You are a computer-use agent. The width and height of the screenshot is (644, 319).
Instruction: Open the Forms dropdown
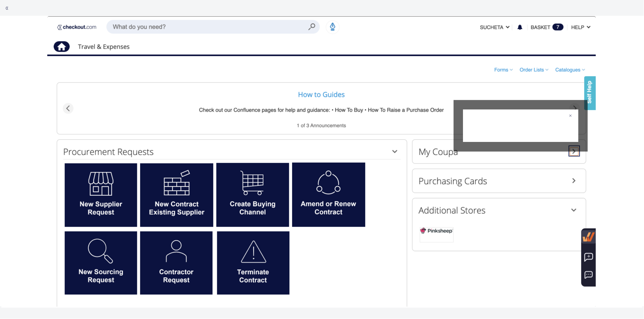pos(503,70)
